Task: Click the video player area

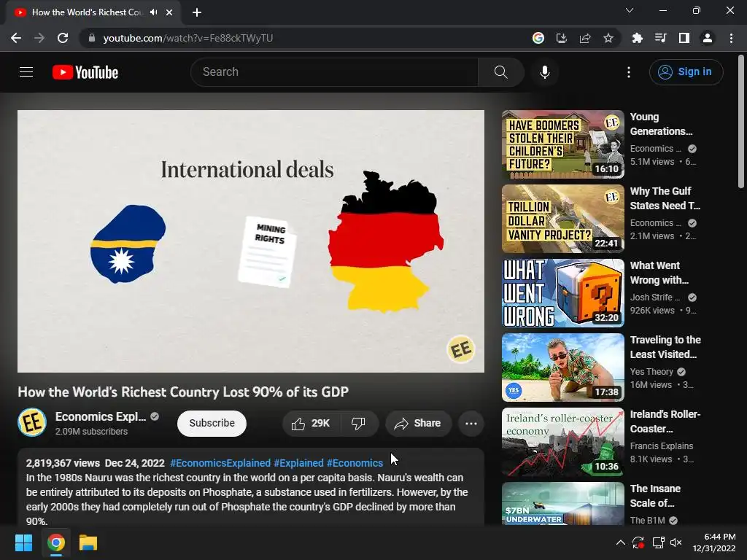Action: pyautogui.click(x=251, y=241)
